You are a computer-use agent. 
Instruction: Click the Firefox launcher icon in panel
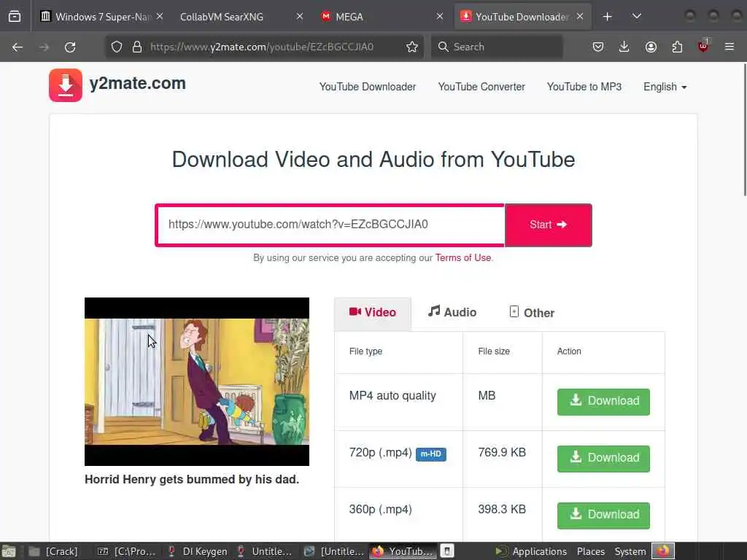(663, 551)
